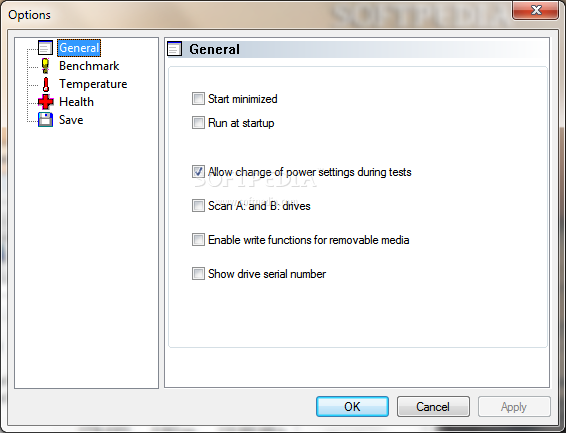Click the bold General heading in the panel header
566x433 pixels.
[x=214, y=49]
